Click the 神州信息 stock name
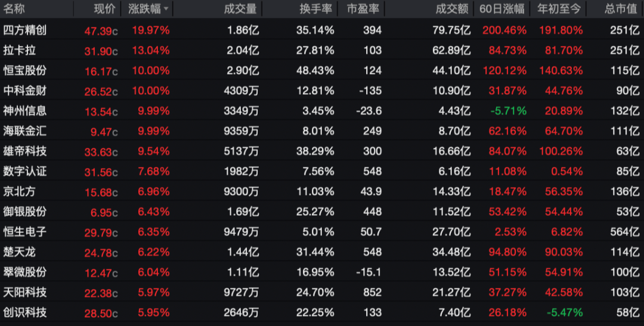The width and height of the screenshot is (644, 326). click(24, 111)
